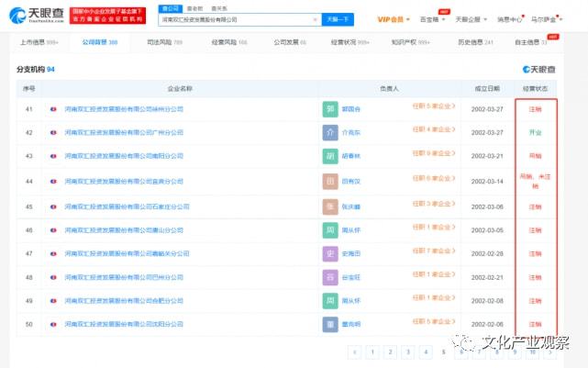The width and height of the screenshot is (588, 368).
Task: Go to pagination page 3
Action: click(408, 351)
